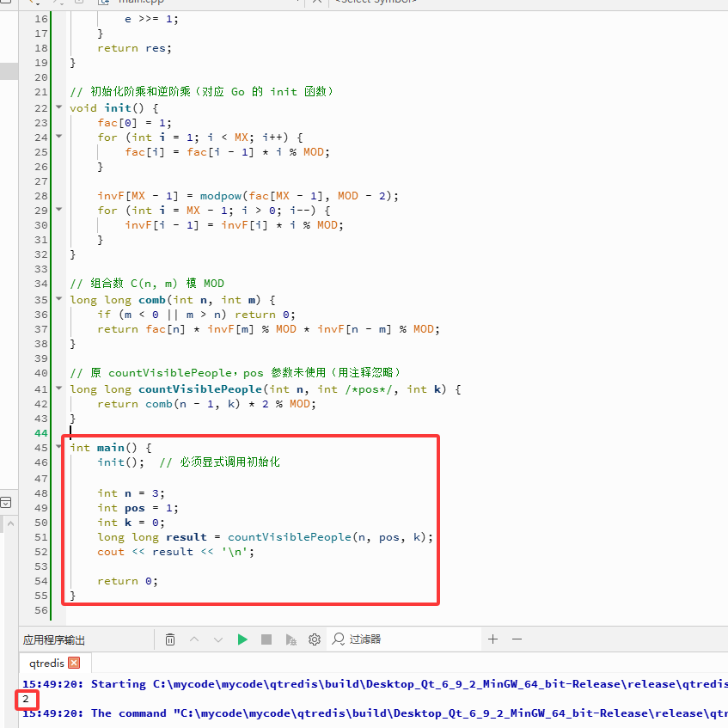The height and width of the screenshot is (728, 728).
Task: Collapse the comb function at line 35
Action: (59, 299)
